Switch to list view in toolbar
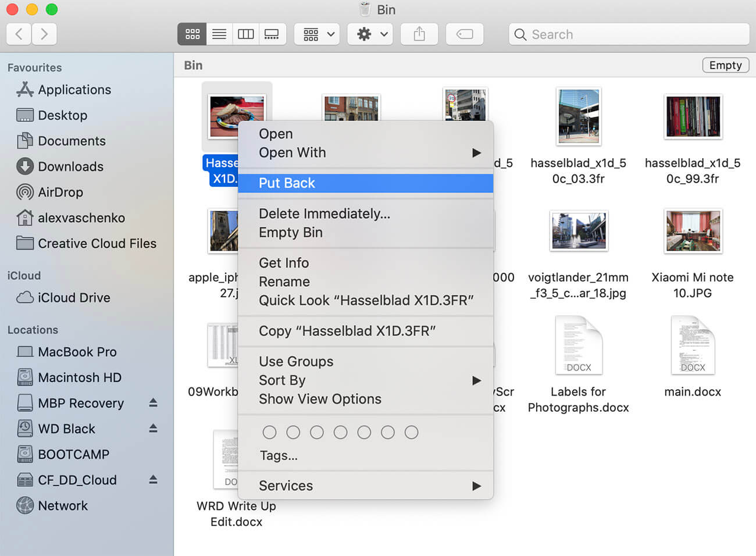756x556 pixels. coord(219,34)
